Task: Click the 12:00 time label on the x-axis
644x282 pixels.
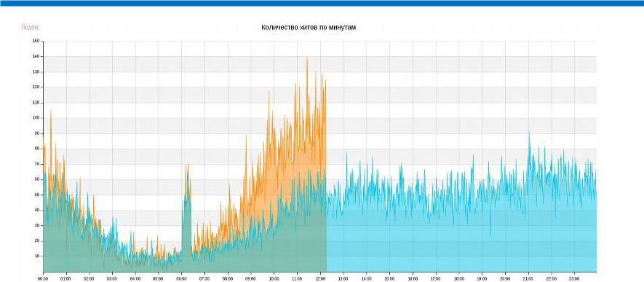Action: (319, 278)
